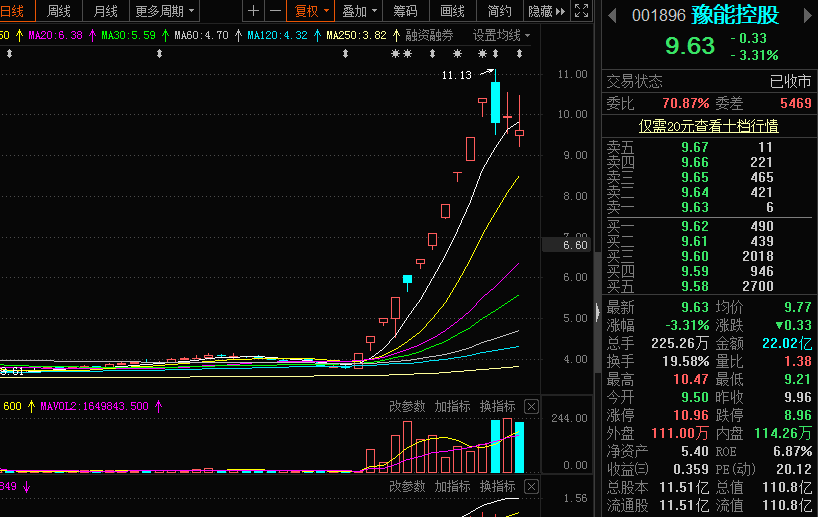Click 买五 row price 9.58
This screenshot has height=517, width=818.
695,286
